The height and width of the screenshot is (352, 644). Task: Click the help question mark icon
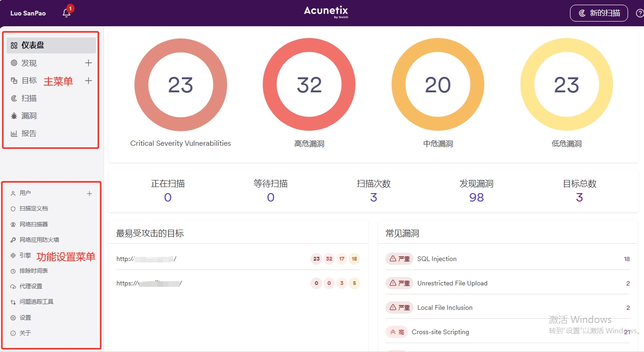(x=640, y=13)
